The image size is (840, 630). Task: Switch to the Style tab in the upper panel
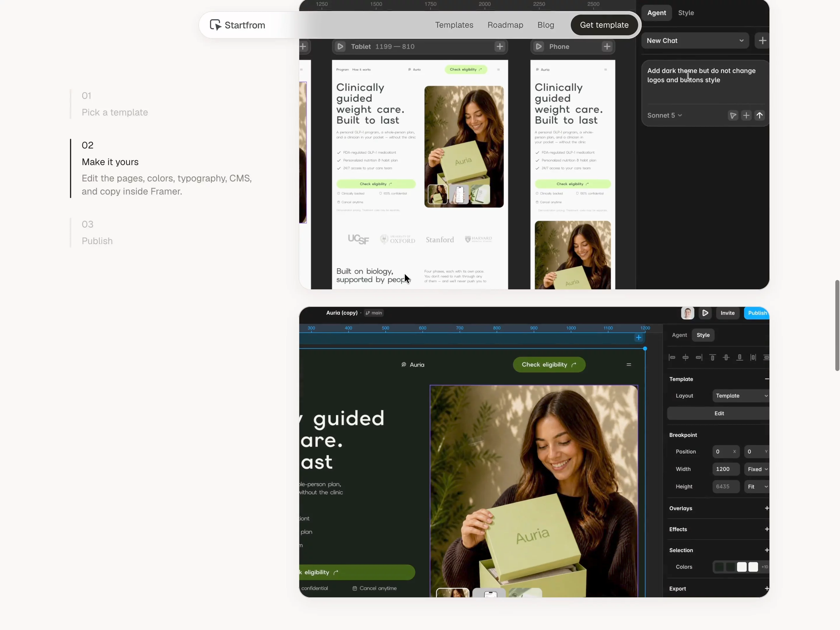(686, 13)
